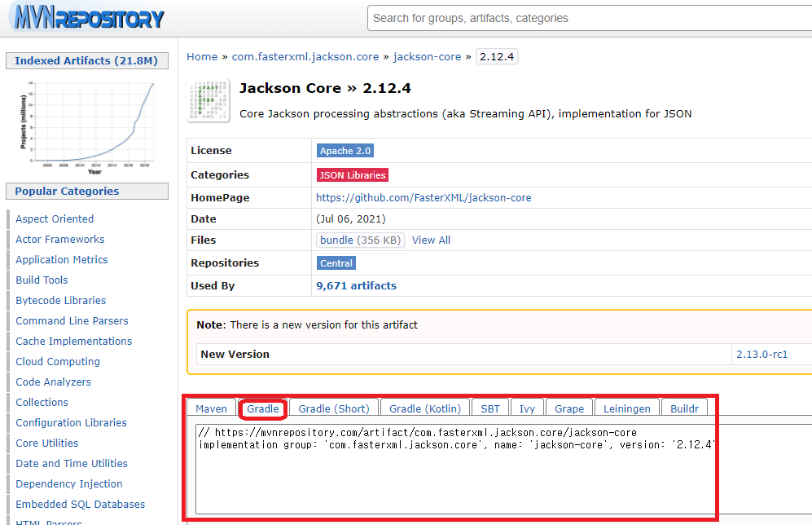Viewport: 812px width, 525px height.
Task: Click Popular Categories heading
Action: click(x=86, y=192)
